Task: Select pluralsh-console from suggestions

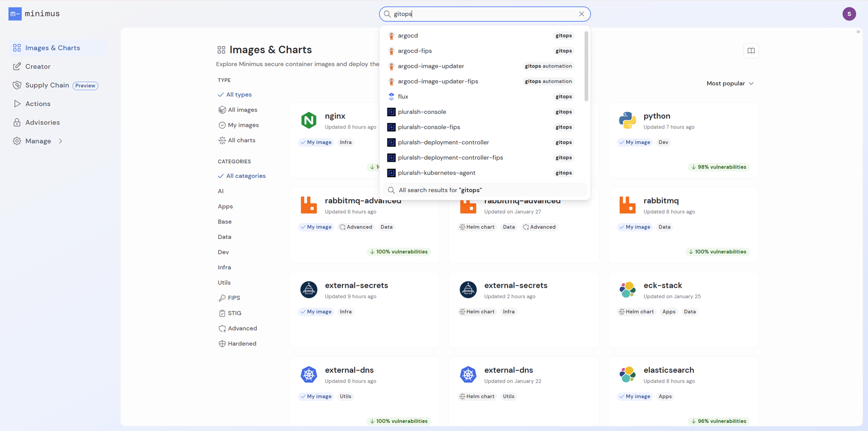Action: coord(482,112)
